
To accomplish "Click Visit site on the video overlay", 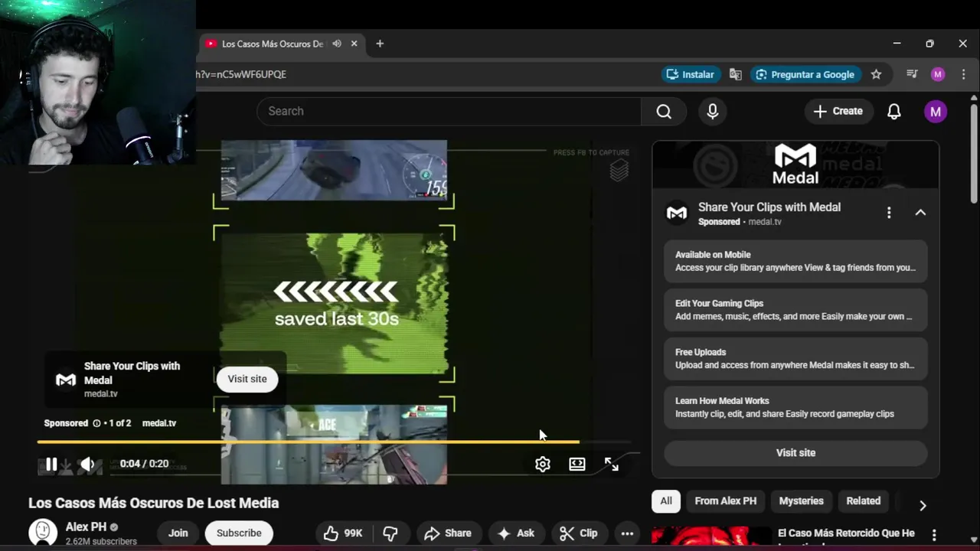I will 247,379.
